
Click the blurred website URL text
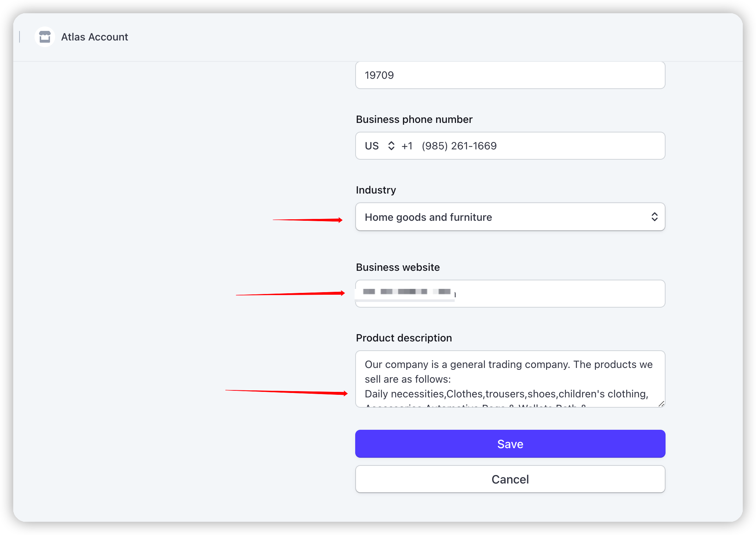pyautogui.click(x=406, y=292)
